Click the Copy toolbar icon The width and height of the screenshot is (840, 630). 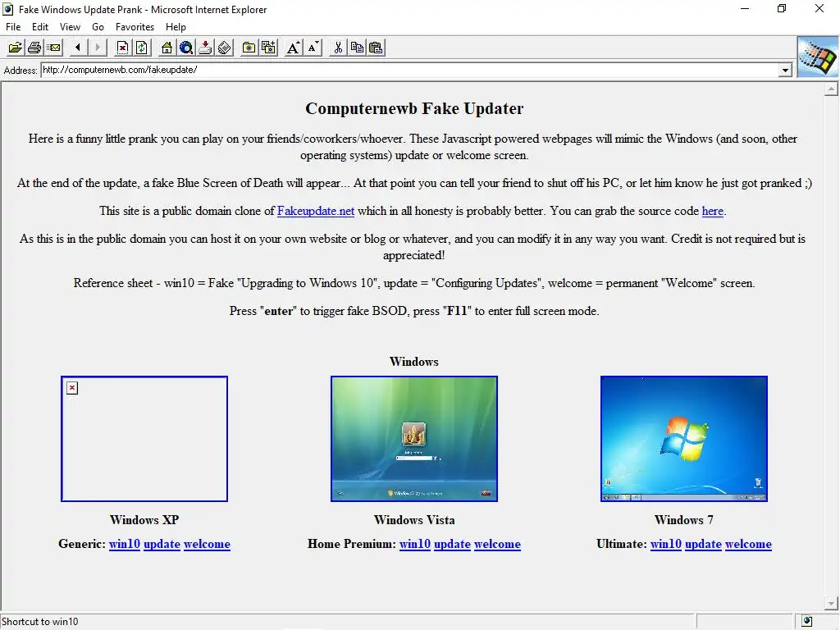pos(357,48)
